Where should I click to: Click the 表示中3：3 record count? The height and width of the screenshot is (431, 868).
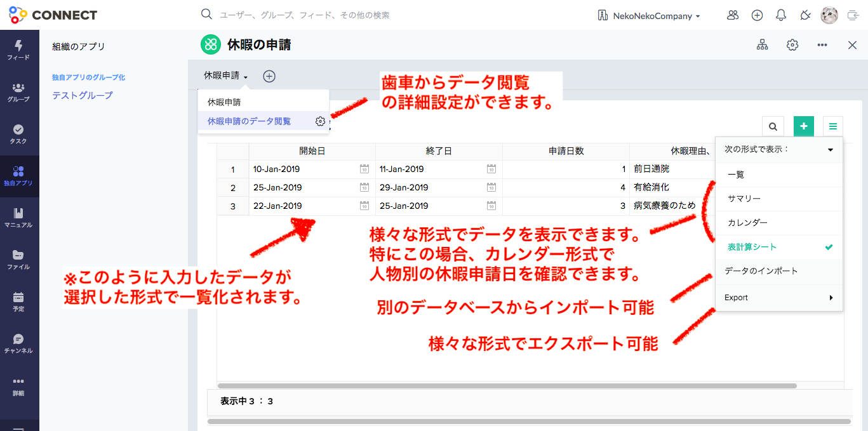point(246,401)
